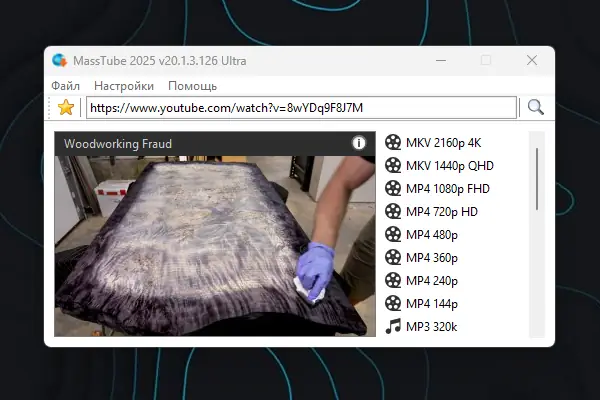
Task: Pick MP4 480p format text
Action: [x=432, y=235]
